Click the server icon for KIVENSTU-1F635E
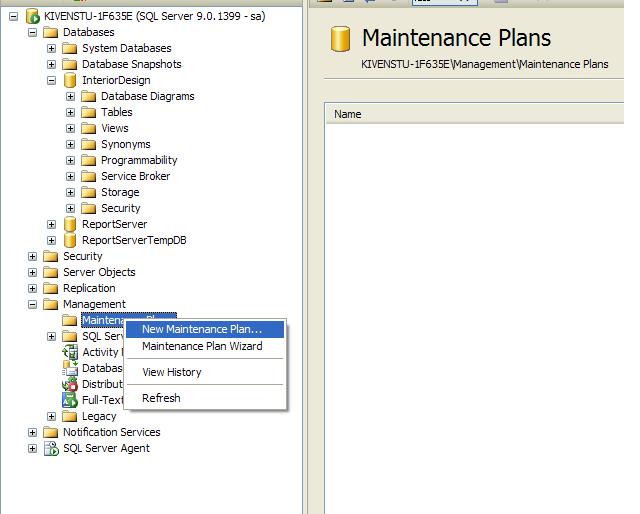Screen dimensions: 640x514 [32, 16]
